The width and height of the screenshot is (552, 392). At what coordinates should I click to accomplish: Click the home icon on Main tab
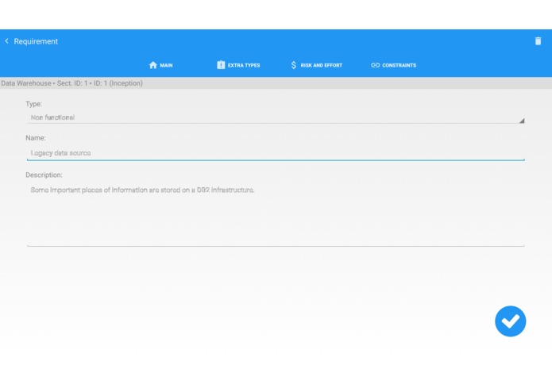152,65
